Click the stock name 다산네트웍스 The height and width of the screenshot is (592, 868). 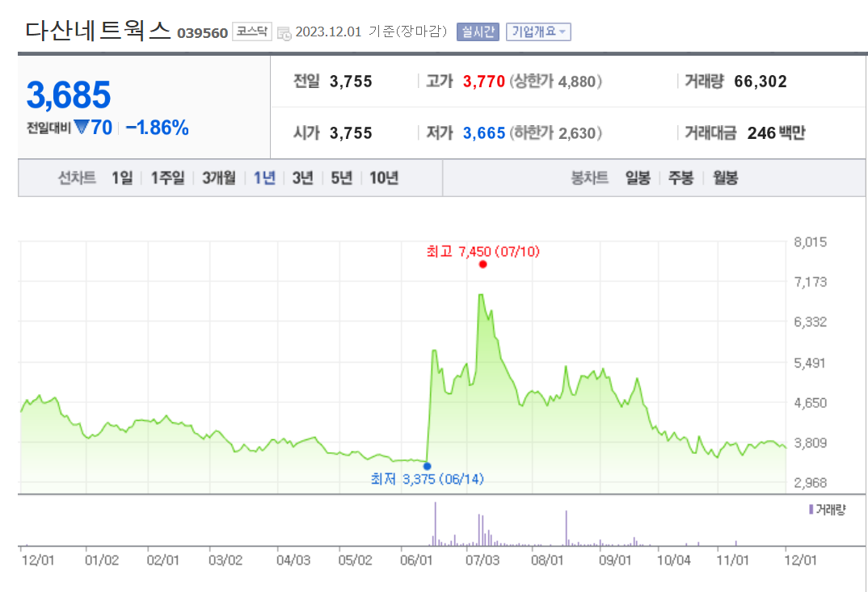pyautogui.click(x=98, y=30)
